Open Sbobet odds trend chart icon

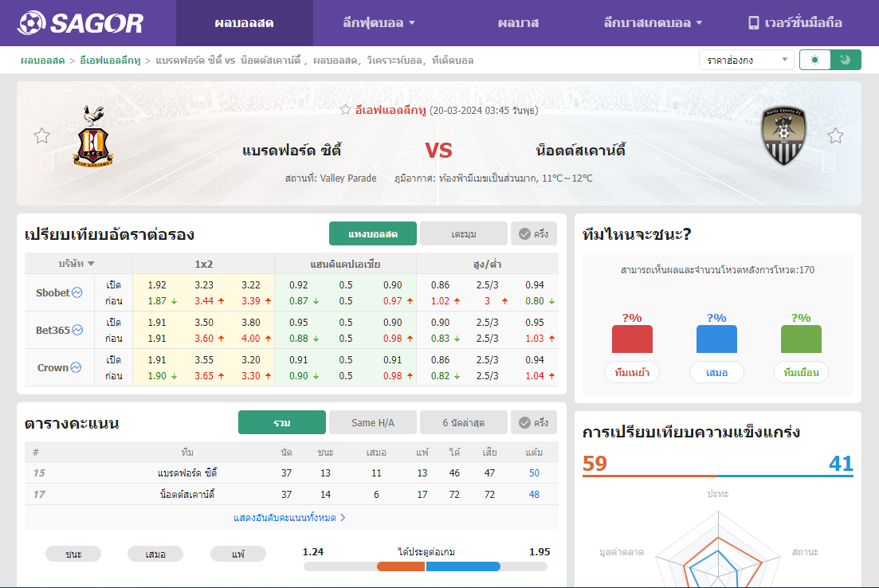tap(77, 292)
